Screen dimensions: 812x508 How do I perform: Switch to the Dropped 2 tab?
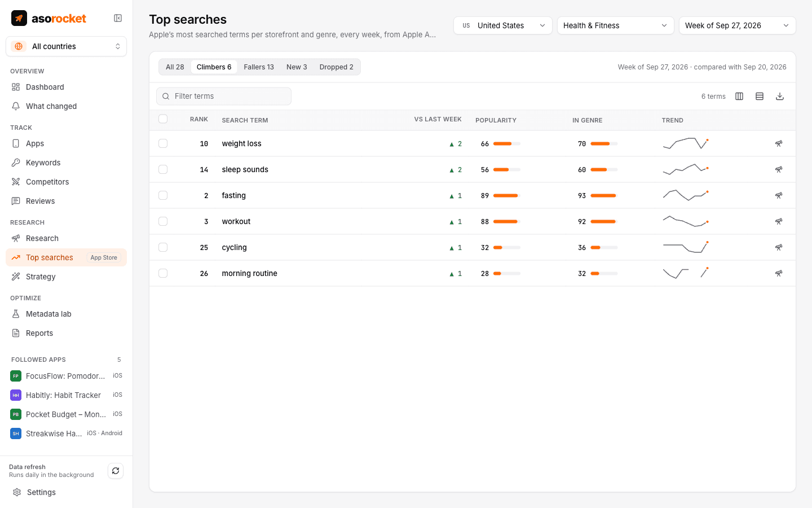tap(337, 67)
